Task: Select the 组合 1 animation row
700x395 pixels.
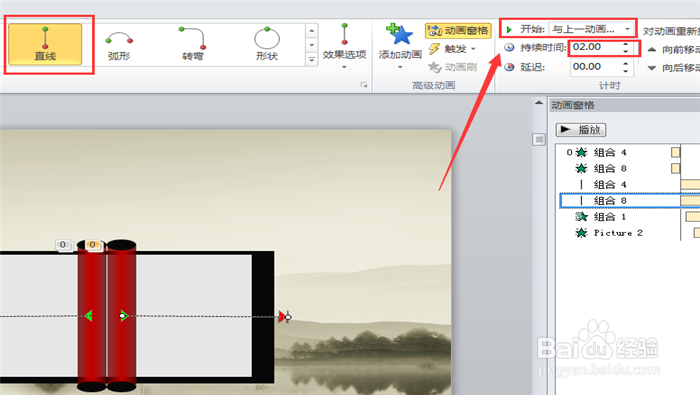Action: (x=629, y=217)
